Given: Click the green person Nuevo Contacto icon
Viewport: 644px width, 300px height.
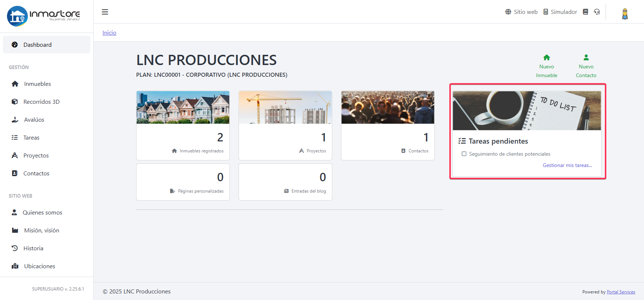Looking at the screenshot, I should pyautogui.click(x=586, y=57).
